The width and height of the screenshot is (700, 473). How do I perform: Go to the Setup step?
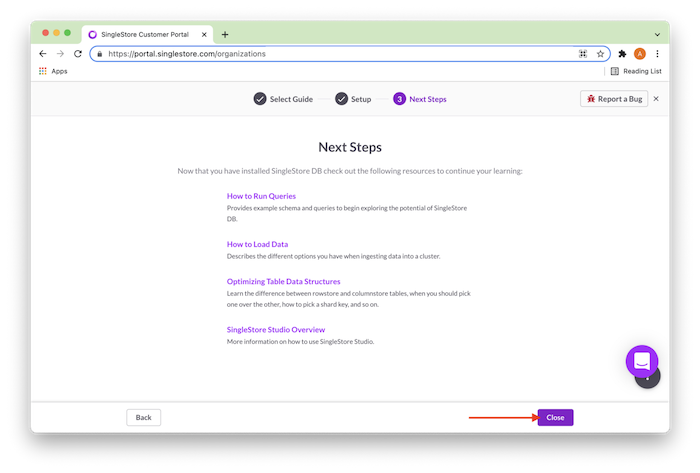(x=353, y=99)
